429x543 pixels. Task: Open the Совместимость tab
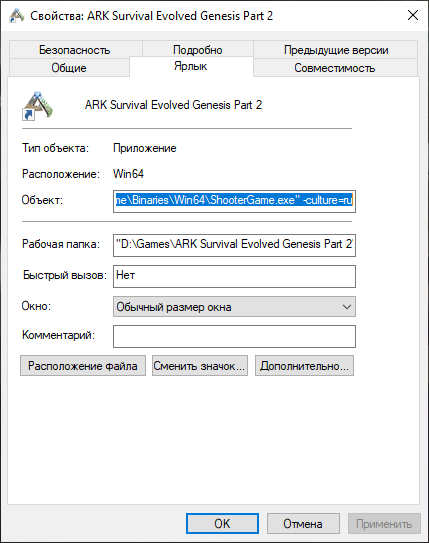335,68
